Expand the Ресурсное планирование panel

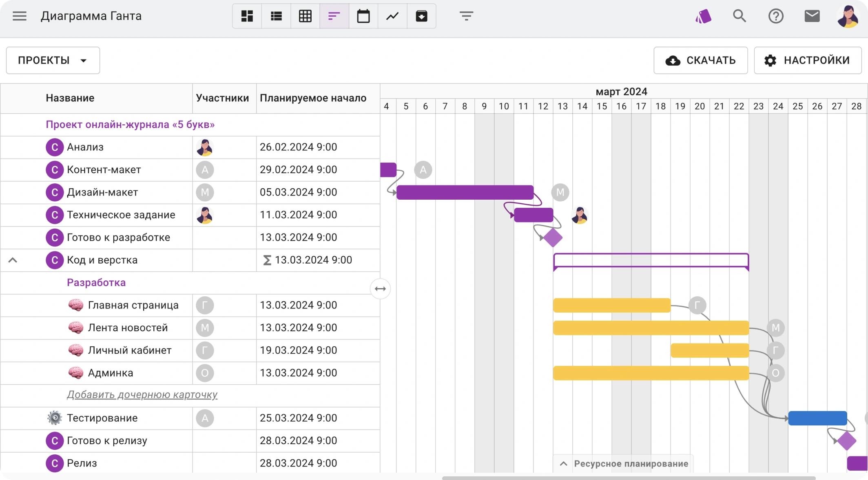point(624,464)
